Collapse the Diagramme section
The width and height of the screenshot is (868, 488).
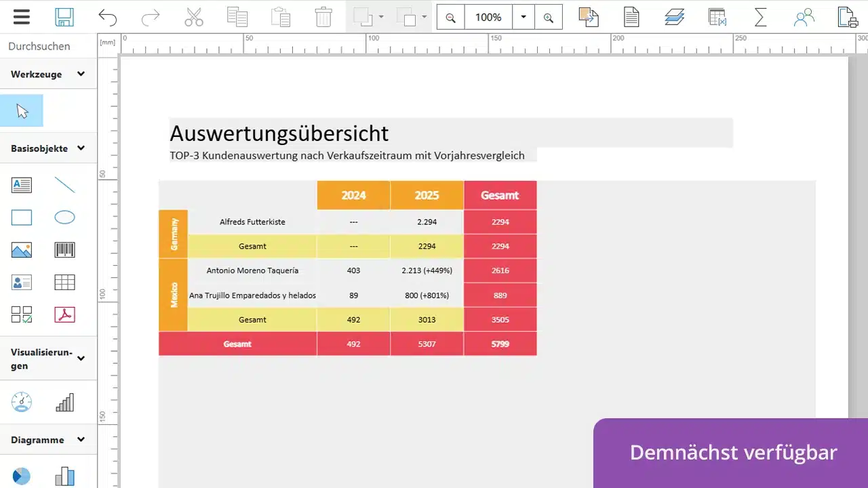coord(80,439)
